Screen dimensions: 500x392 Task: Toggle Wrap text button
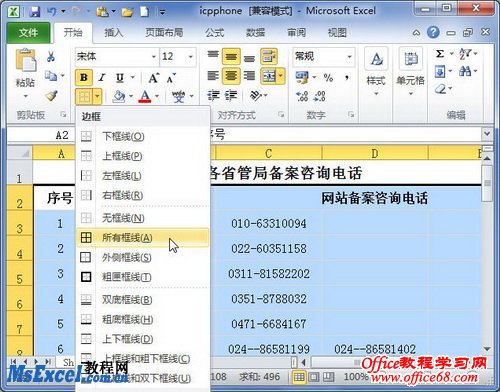coord(269,56)
